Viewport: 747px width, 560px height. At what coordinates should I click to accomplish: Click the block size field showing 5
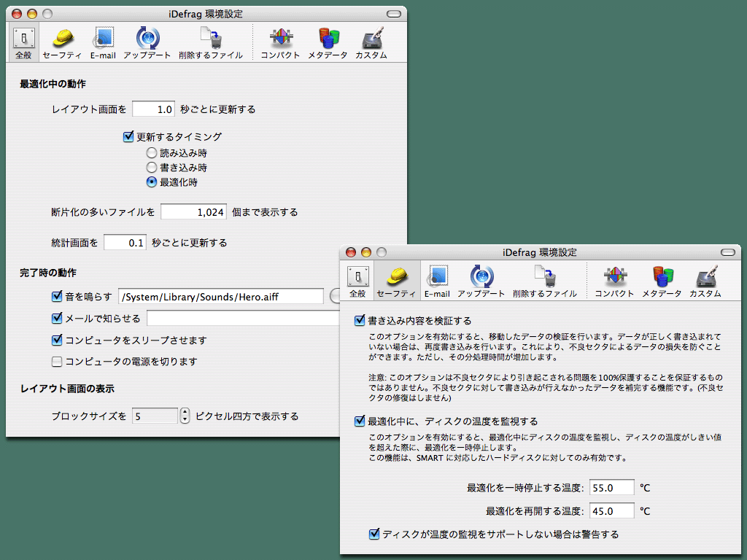pos(155,416)
